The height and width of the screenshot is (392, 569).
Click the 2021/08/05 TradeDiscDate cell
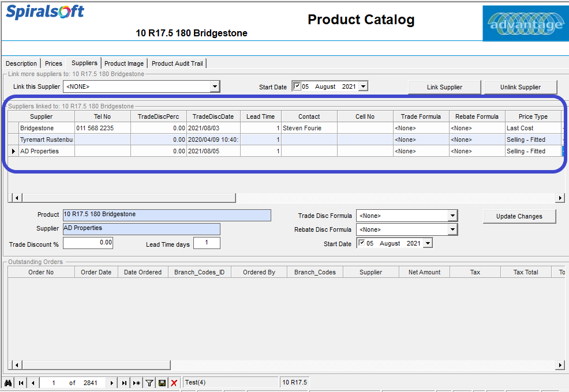tap(214, 151)
